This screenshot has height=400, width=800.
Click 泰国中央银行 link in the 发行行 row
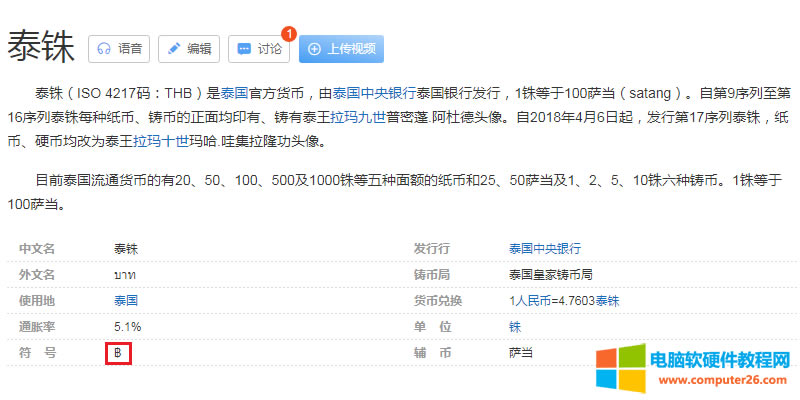click(x=544, y=248)
